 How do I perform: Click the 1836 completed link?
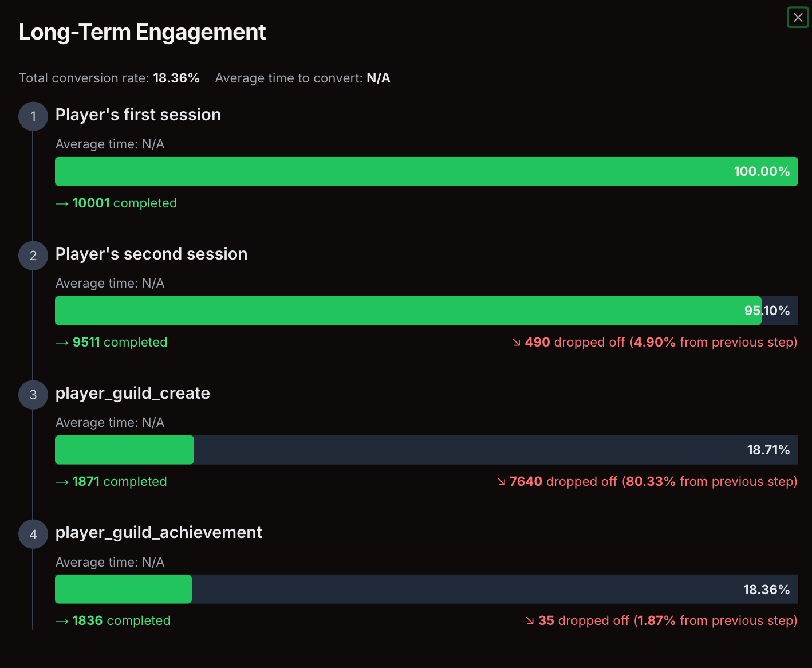pyautogui.click(x=121, y=621)
